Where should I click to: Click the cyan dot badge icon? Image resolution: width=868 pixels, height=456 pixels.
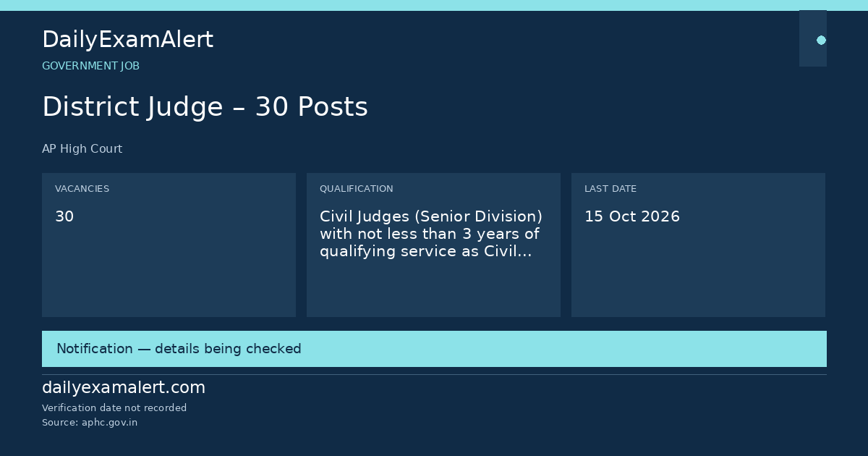[x=821, y=41]
